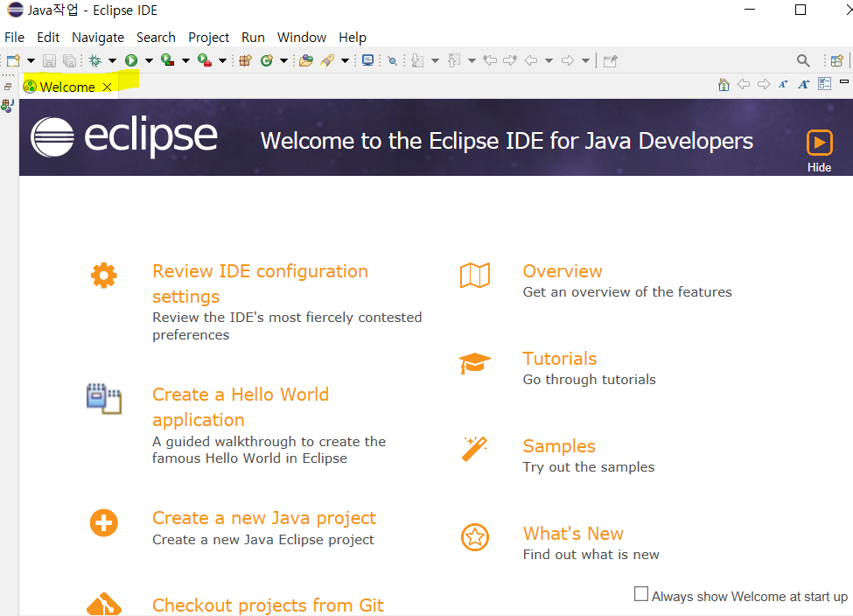Open the What's New link
The height and width of the screenshot is (616, 853).
(x=573, y=533)
